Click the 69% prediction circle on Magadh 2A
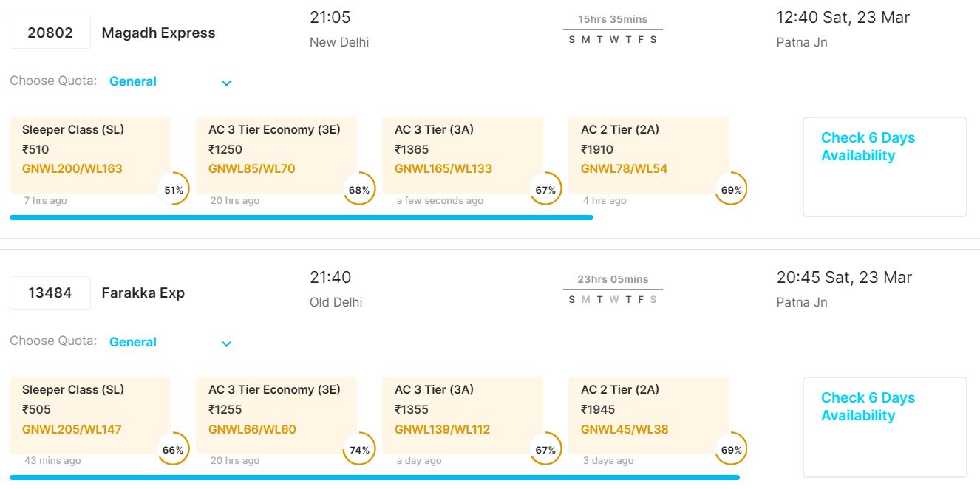The width and height of the screenshot is (980, 489). tap(732, 190)
